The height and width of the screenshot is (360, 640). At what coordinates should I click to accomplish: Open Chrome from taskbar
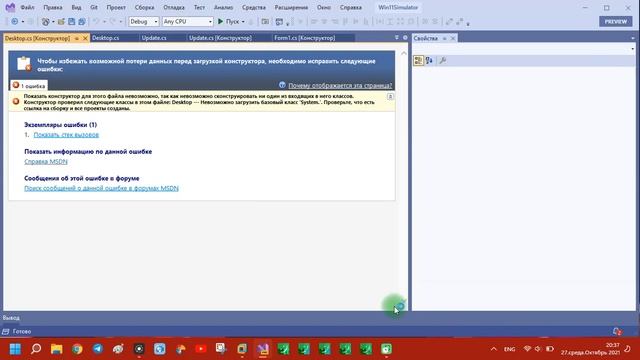pos(77,349)
